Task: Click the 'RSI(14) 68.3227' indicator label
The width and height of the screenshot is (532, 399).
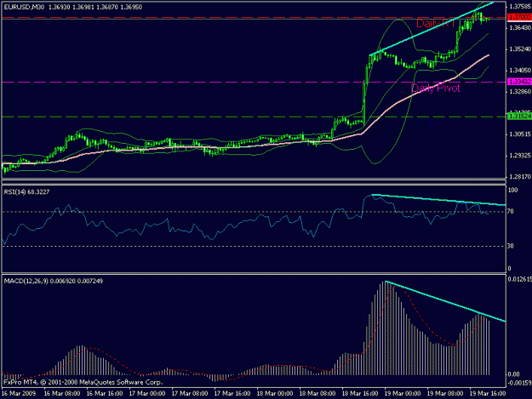Action: [x=26, y=192]
